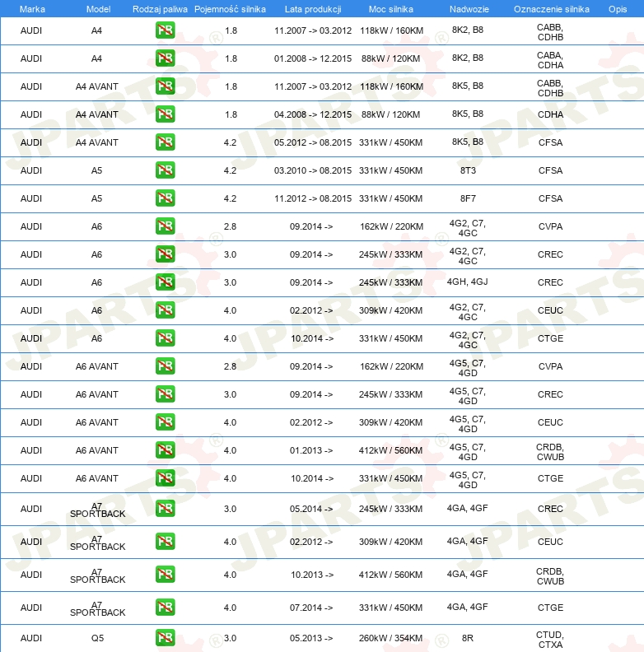644x652 pixels.
Task: Click the 8T3 body code cell
Action: coord(467,170)
